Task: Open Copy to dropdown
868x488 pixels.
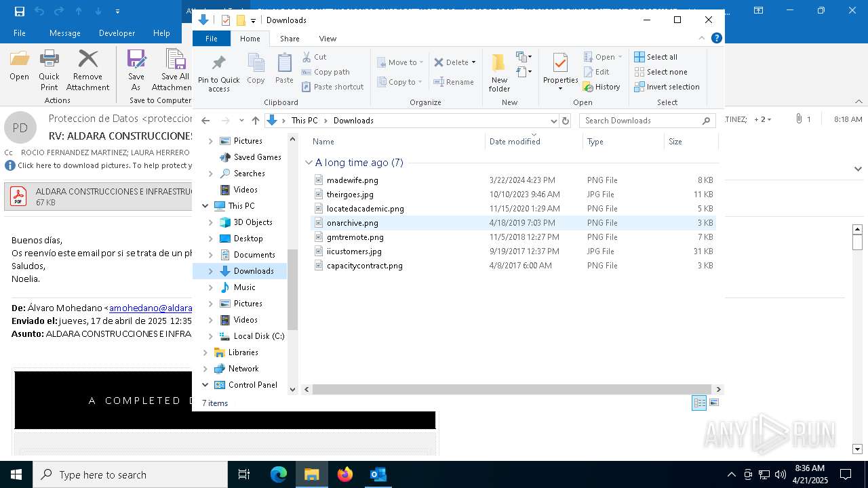Action: tap(400, 82)
